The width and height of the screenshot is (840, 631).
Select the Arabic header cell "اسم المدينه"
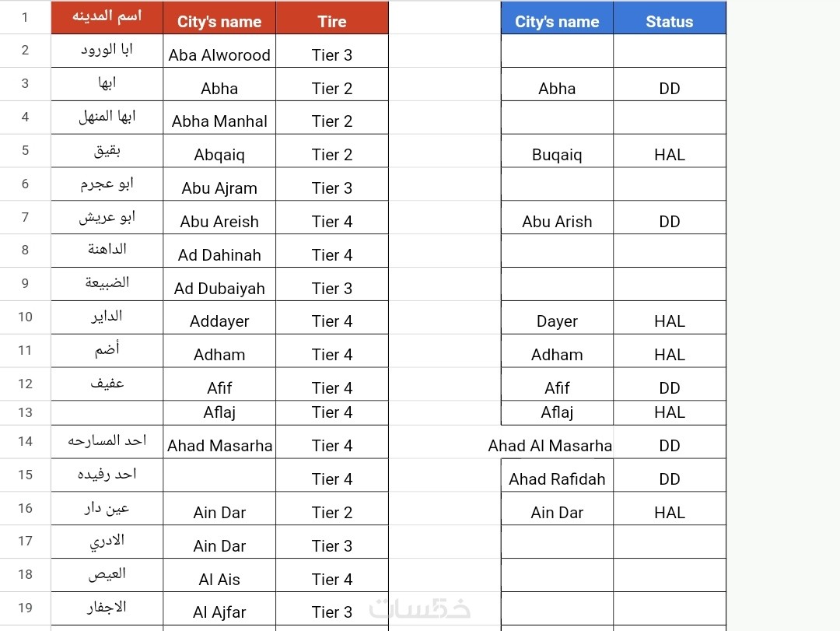point(107,18)
